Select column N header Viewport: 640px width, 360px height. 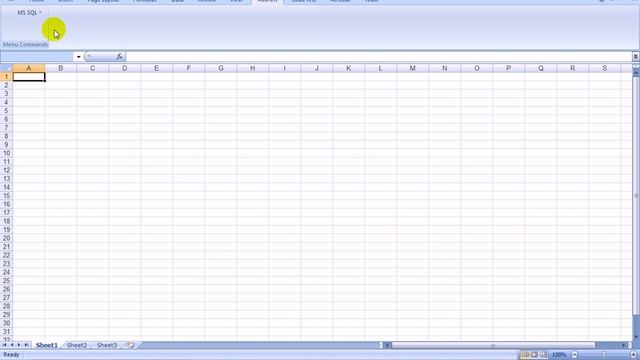pos(444,68)
